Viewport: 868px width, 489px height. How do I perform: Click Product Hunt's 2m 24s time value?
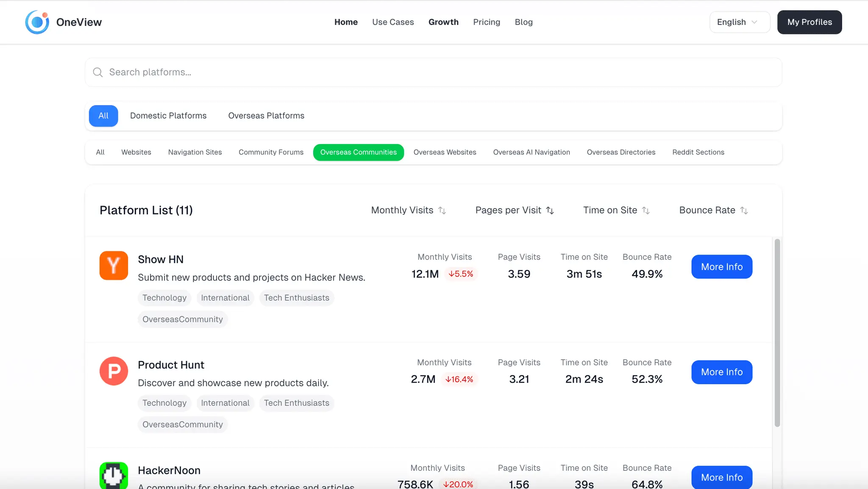point(584,379)
